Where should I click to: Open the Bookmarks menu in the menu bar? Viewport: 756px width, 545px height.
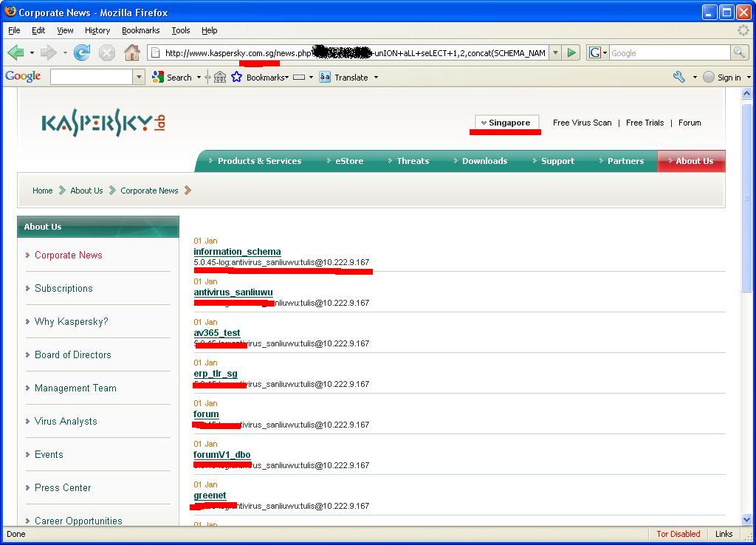(x=140, y=30)
